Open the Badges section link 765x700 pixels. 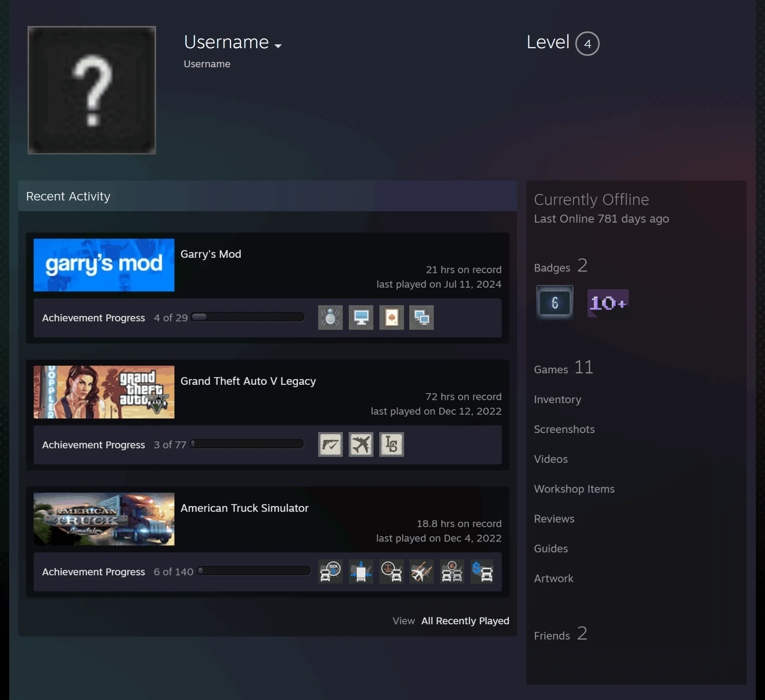(x=561, y=266)
